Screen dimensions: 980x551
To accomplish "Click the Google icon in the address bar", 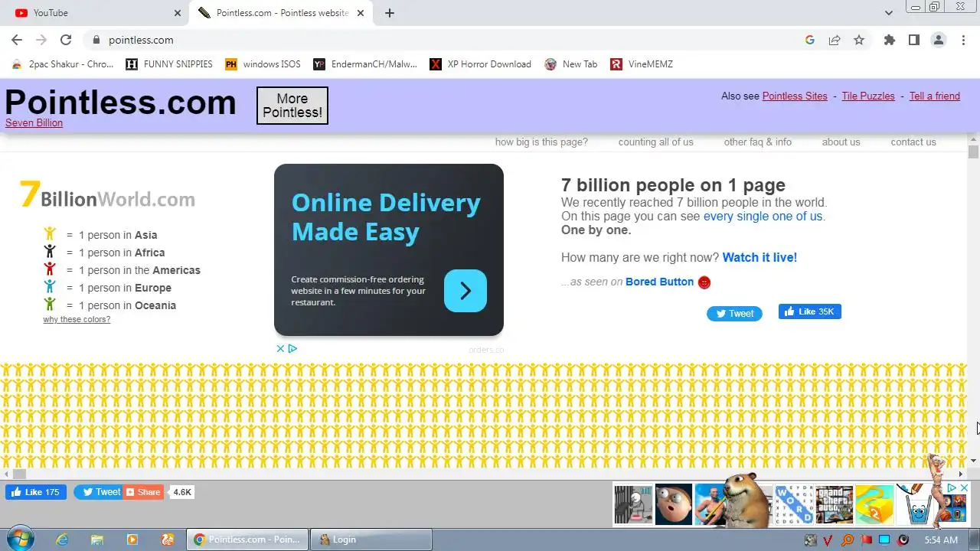I will pos(810,40).
